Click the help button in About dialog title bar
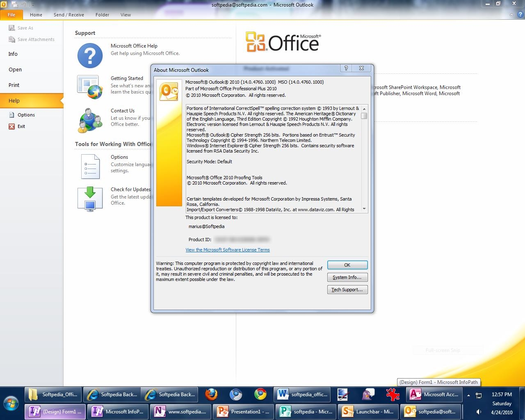525x420 pixels. tap(346, 68)
